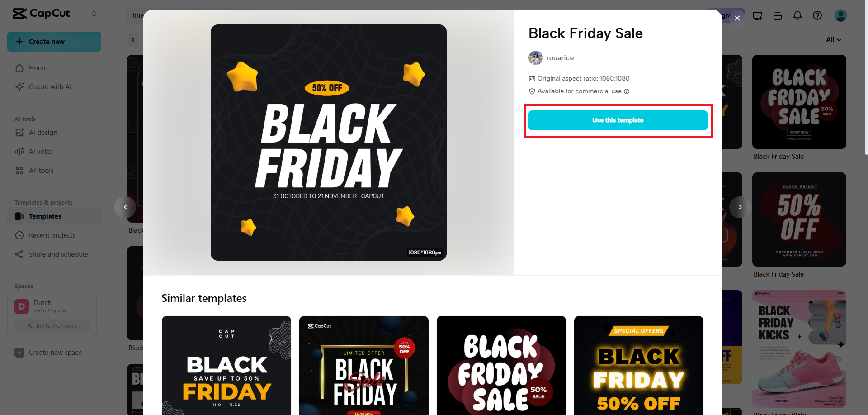Open AI design from sidebar
The height and width of the screenshot is (415, 868).
point(43,133)
